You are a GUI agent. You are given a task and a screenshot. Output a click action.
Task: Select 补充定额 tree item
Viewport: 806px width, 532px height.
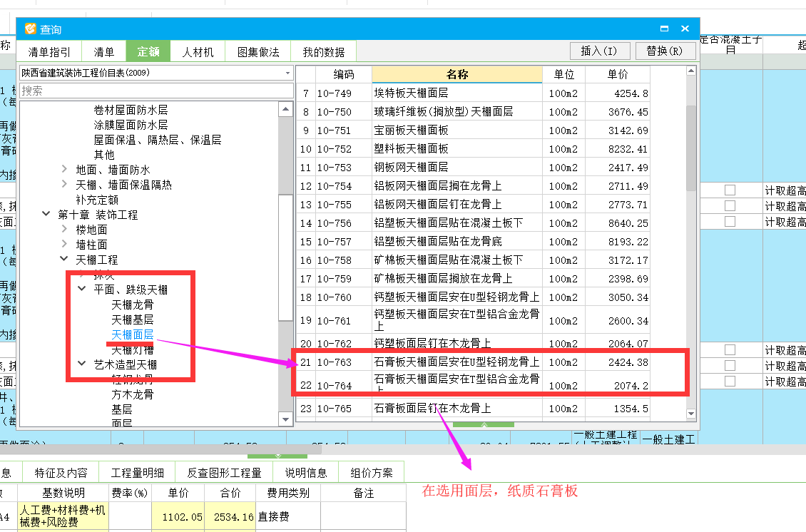pyautogui.click(x=97, y=200)
